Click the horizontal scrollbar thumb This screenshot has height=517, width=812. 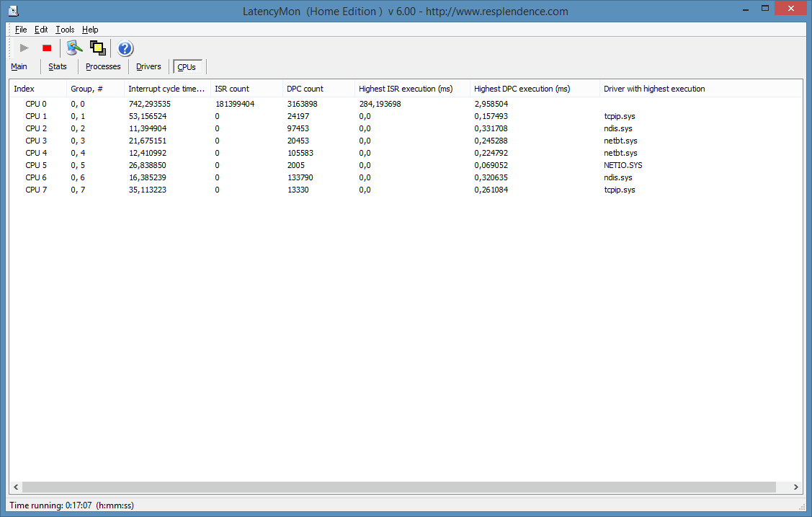(x=398, y=487)
